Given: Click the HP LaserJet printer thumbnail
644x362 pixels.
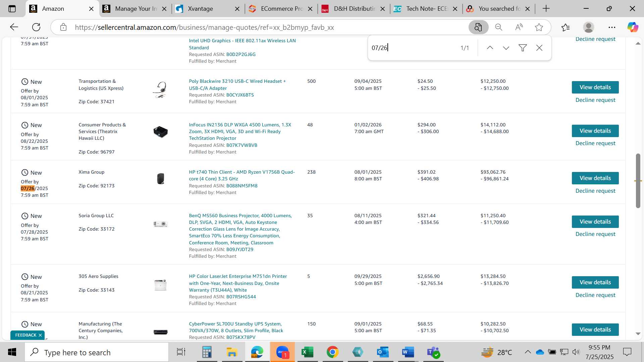Looking at the screenshot, I should point(160,285).
